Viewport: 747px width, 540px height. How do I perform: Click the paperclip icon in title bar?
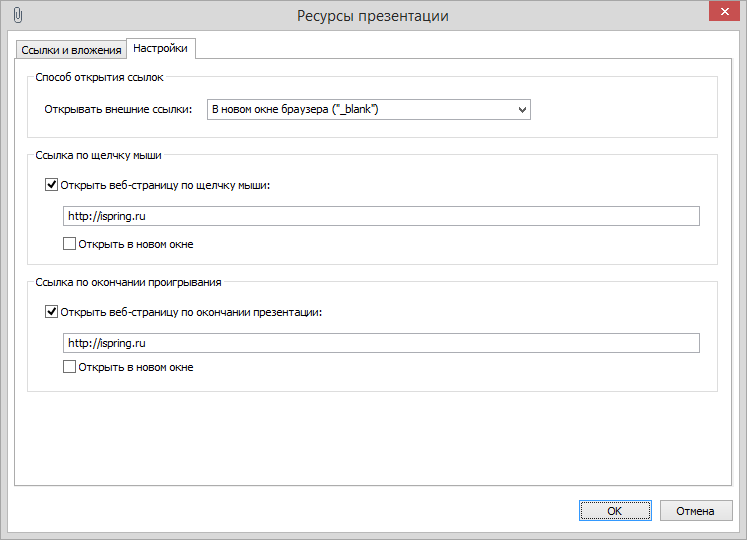click(18, 15)
